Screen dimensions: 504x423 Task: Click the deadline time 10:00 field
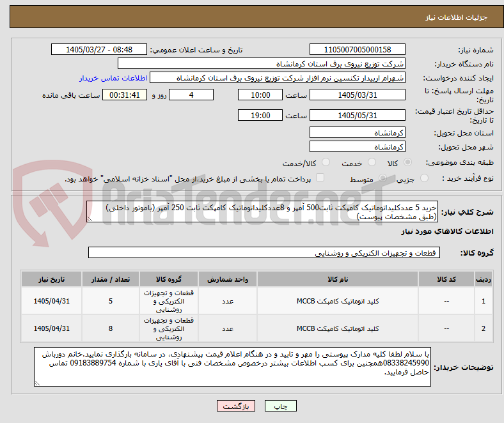point(260,95)
